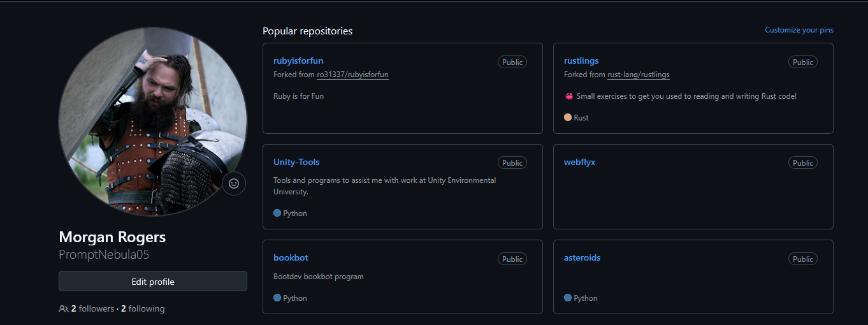Open the Unity-Tools repository
Screen dimensions: 868x325
pyautogui.click(x=296, y=162)
